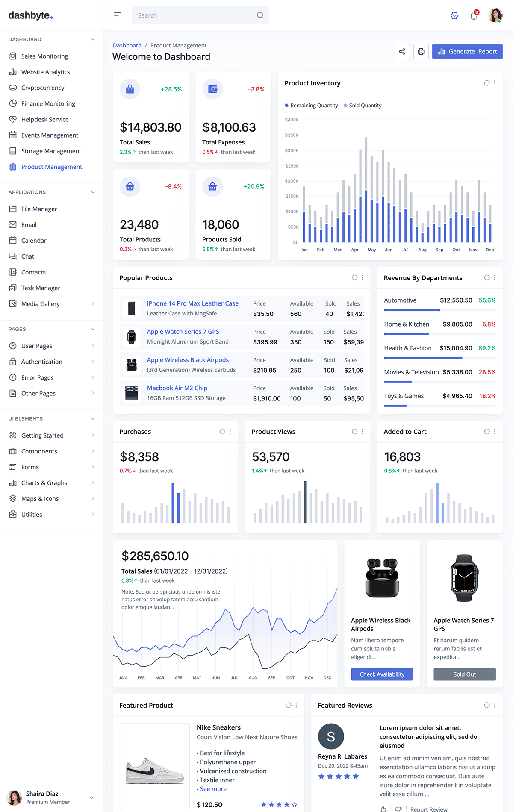
Task: Collapse the Dashboard sidebar section
Action: coord(93,39)
